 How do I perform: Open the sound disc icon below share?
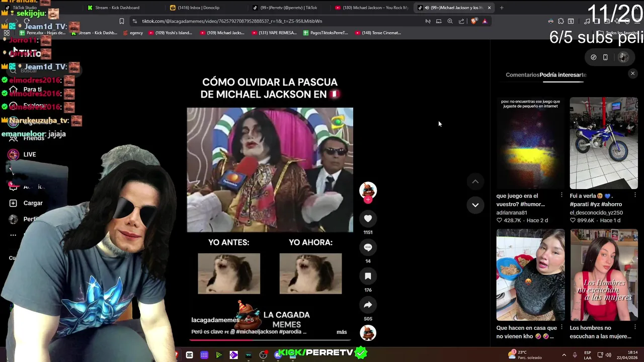pos(368,333)
